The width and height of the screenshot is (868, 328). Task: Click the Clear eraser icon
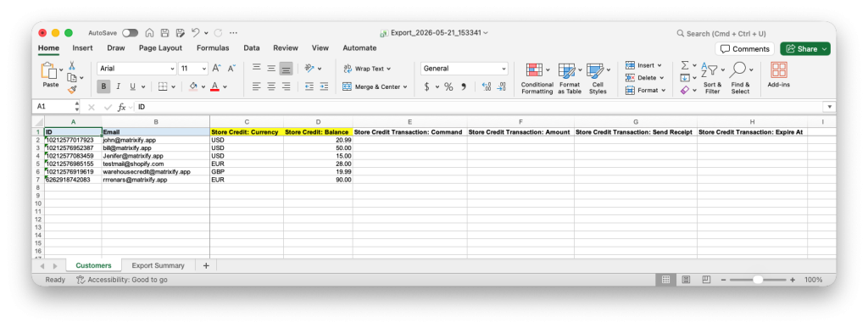(685, 90)
